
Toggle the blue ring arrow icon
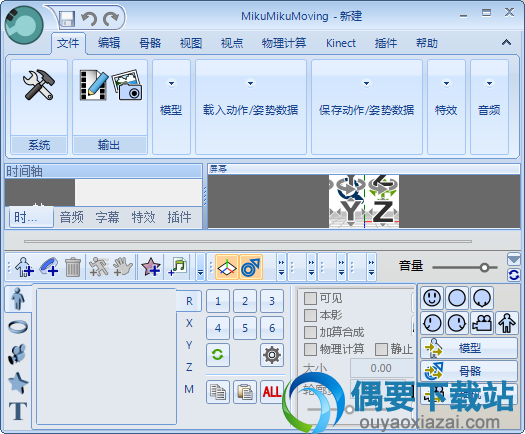point(251,267)
